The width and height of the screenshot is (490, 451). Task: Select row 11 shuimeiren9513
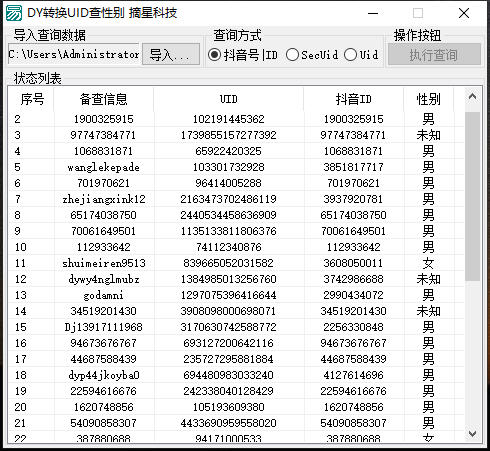[236, 263]
